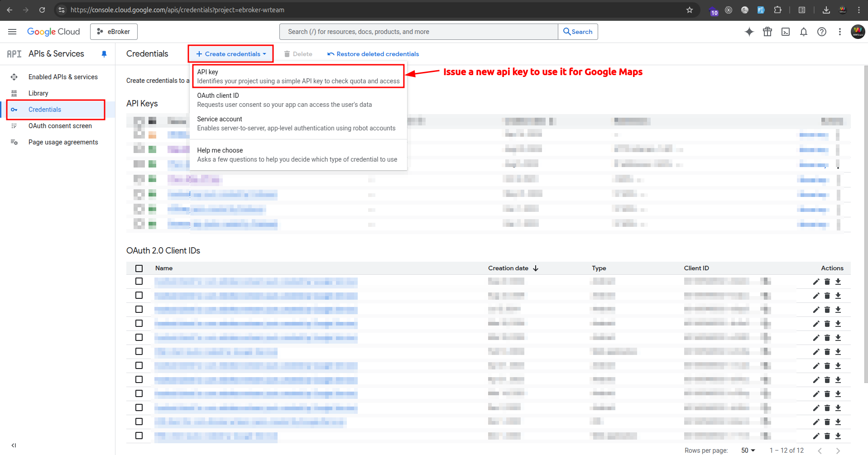Click the Type column header
The height and width of the screenshot is (455, 868).
[x=599, y=268]
